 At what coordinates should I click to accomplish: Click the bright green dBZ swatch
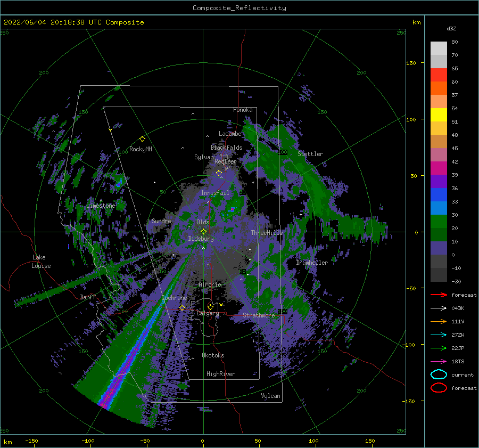pos(439,222)
